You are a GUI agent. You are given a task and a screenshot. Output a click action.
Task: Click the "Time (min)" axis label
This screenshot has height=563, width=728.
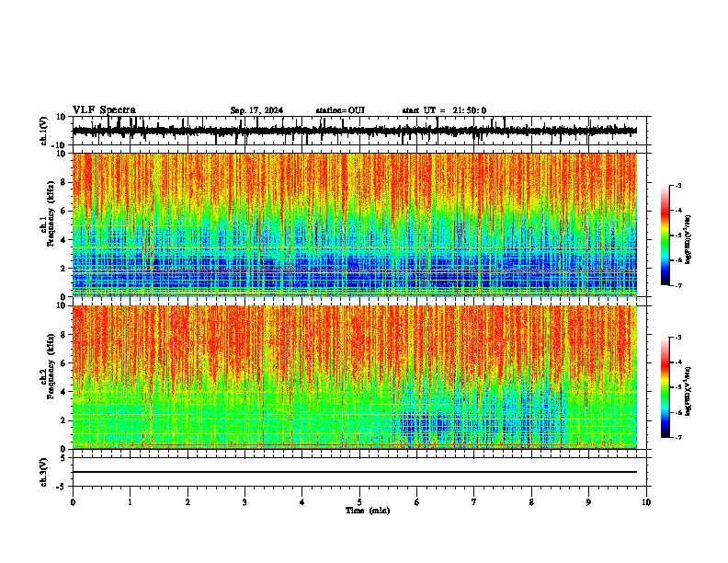368,511
